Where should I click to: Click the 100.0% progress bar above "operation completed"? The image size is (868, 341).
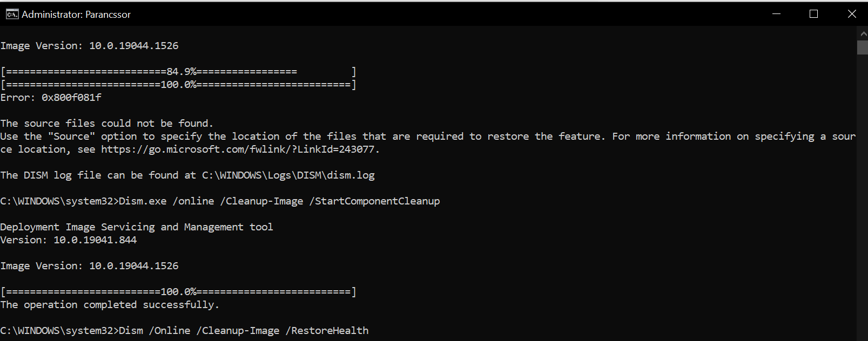[178, 292]
